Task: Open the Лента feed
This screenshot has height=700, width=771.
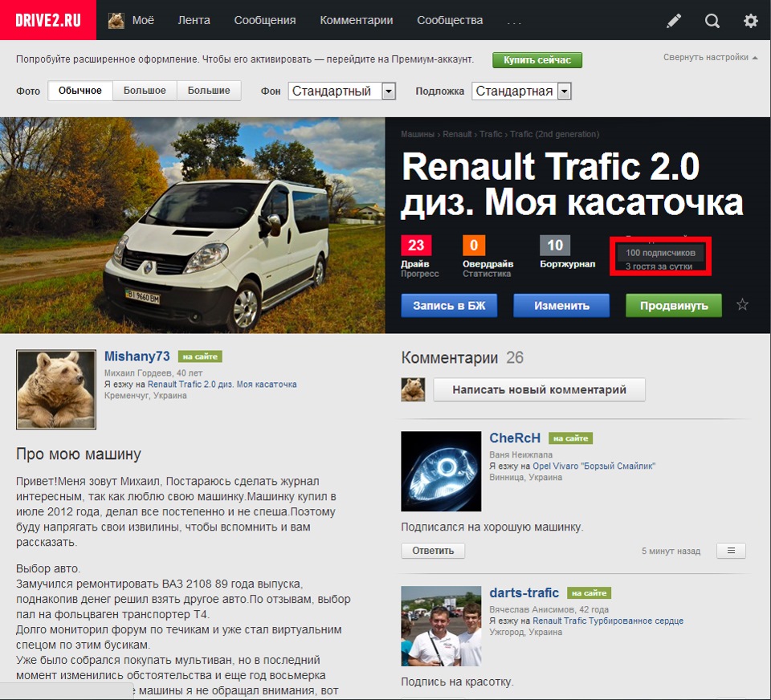Action: point(194,20)
